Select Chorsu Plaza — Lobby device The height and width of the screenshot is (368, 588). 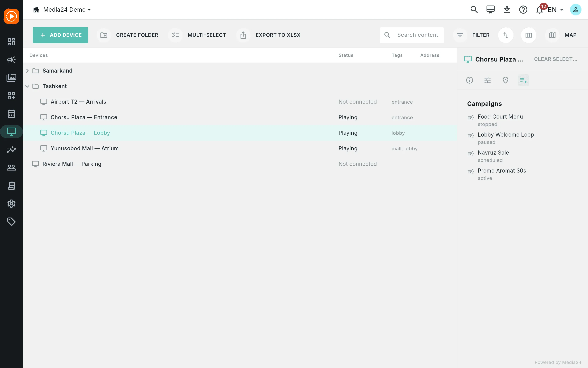click(x=240, y=133)
